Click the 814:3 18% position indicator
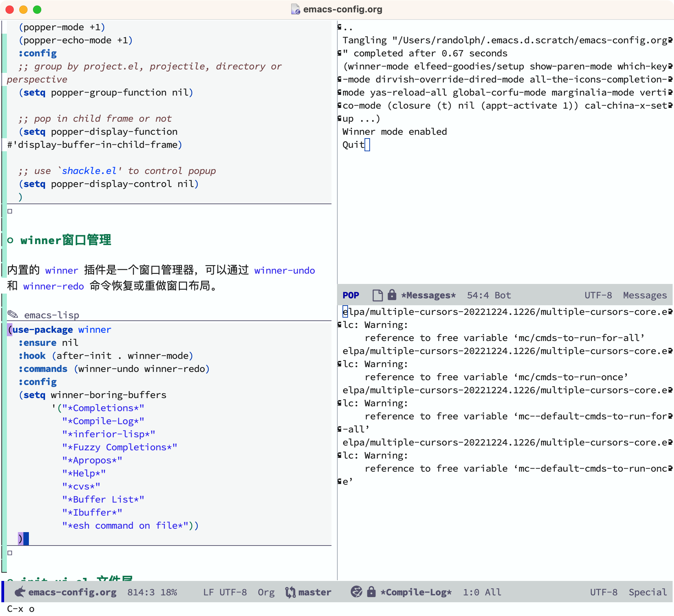Screen dimensions: 674x616 coord(152,592)
